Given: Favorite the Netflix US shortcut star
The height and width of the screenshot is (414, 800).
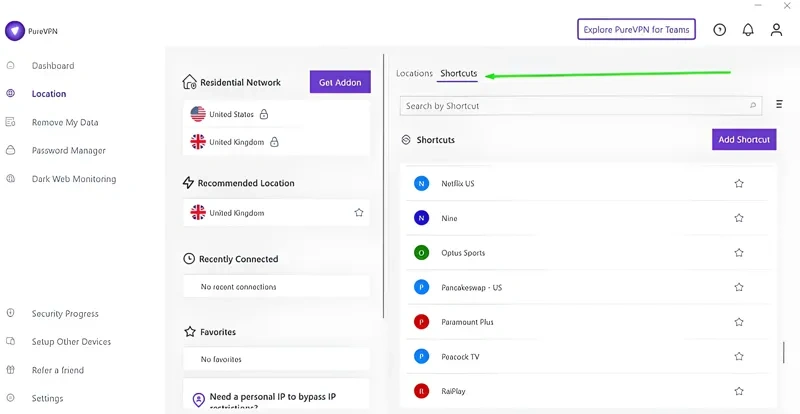Looking at the screenshot, I should coord(739,183).
